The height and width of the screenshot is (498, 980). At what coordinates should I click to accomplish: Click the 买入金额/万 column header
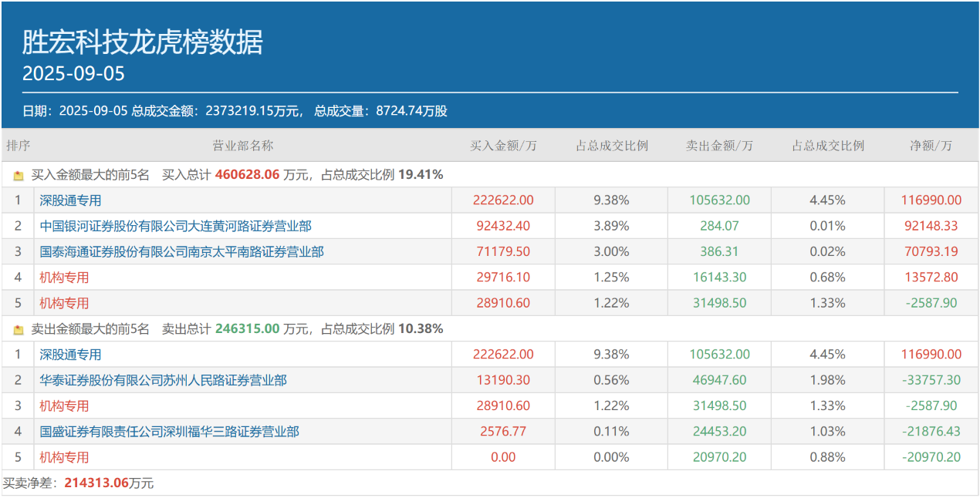click(x=503, y=146)
